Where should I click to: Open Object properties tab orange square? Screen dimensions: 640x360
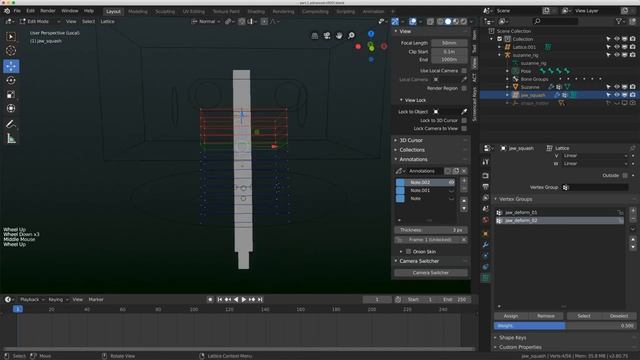(x=485, y=234)
